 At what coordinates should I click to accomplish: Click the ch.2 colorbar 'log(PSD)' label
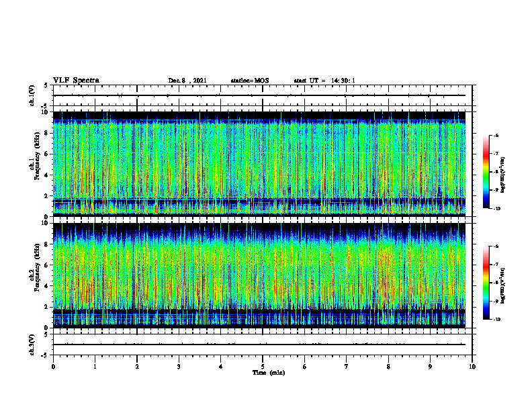pyautogui.click(x=503, y=285)
